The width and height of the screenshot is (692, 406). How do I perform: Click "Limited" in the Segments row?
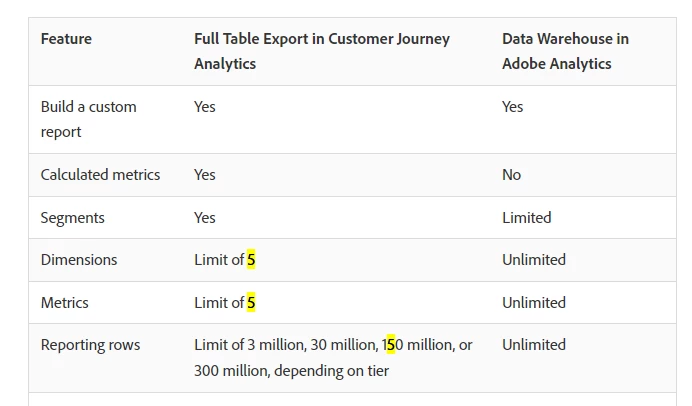526,218
